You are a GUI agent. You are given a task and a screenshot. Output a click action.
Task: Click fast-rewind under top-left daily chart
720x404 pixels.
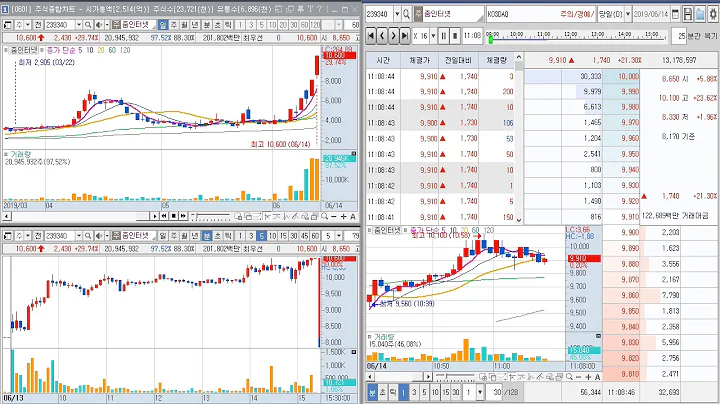(164, 216)
